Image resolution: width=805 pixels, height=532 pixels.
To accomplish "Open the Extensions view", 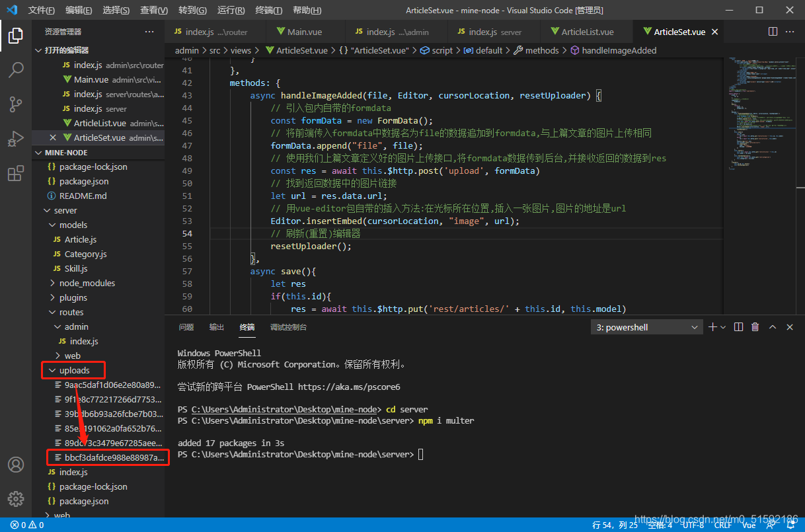I will point(16,174).
